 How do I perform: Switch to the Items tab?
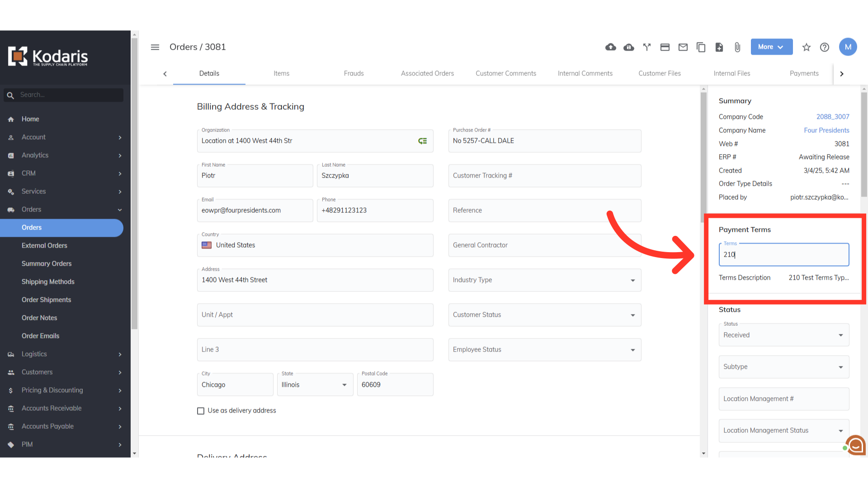tap(281, 73)
